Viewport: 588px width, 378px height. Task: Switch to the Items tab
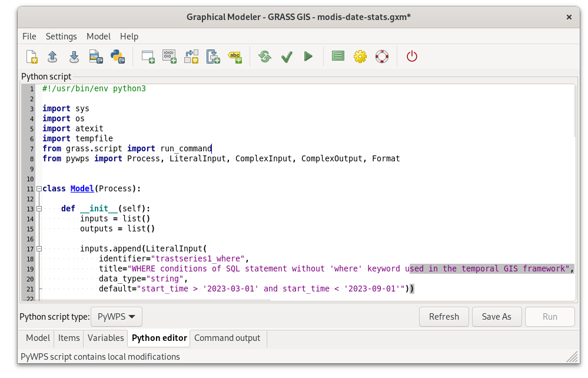click(x=69, y=338)
